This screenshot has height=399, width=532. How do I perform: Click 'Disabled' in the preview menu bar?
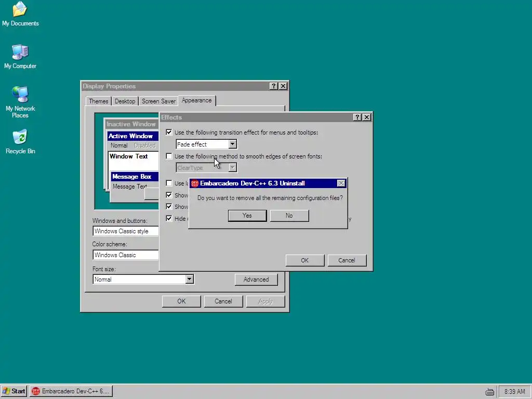pos(145,145)
